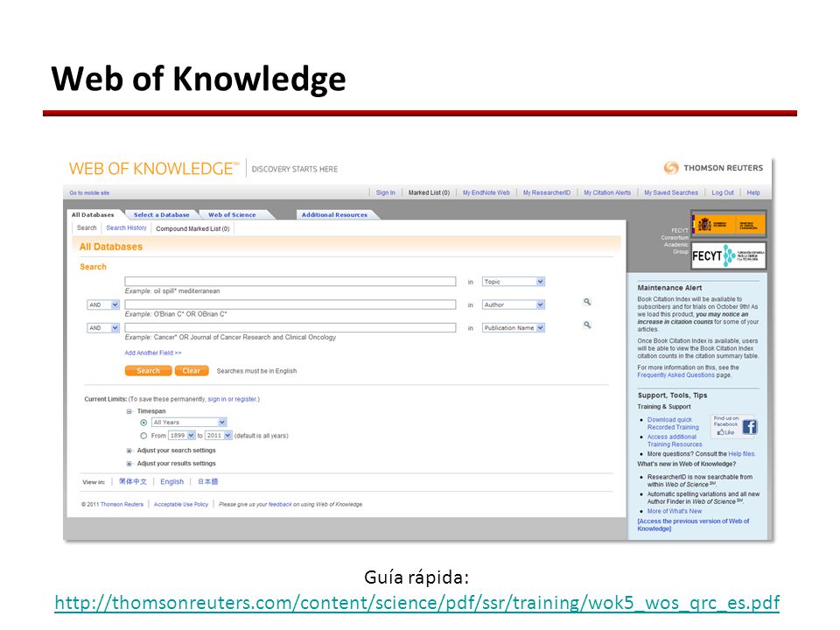
Task: Open the 2011 end year dropdown
Action: 219,436
